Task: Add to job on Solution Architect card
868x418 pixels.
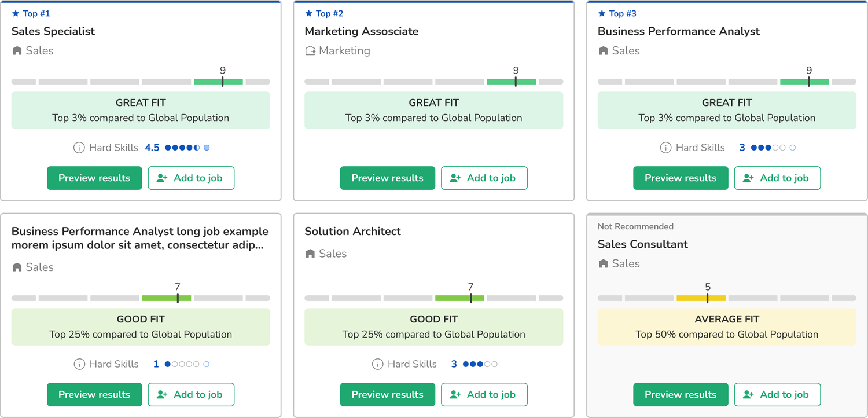Action: (484, 394)
